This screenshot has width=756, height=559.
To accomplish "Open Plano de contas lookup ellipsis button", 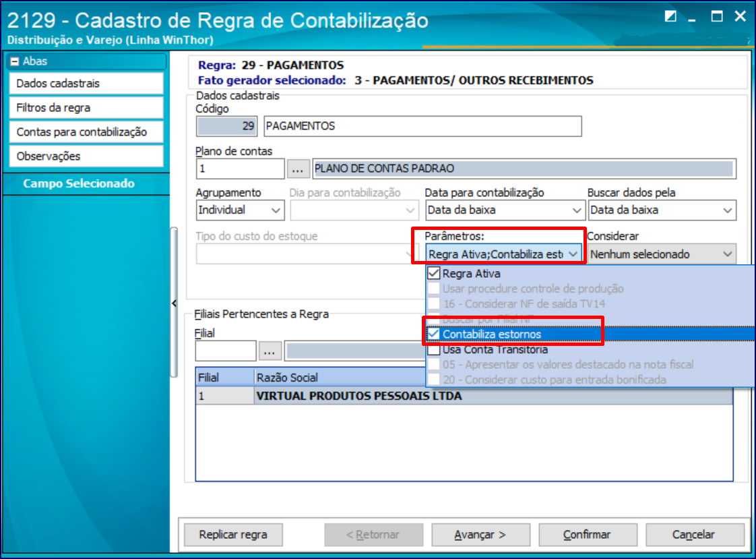I will point(298,169).
